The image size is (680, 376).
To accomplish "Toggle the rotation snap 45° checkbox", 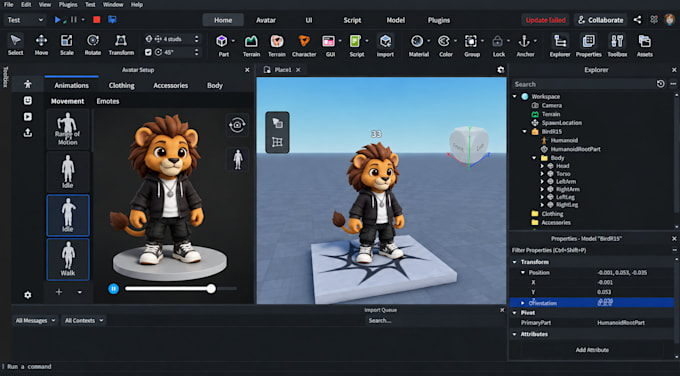I will coord(148,52).
